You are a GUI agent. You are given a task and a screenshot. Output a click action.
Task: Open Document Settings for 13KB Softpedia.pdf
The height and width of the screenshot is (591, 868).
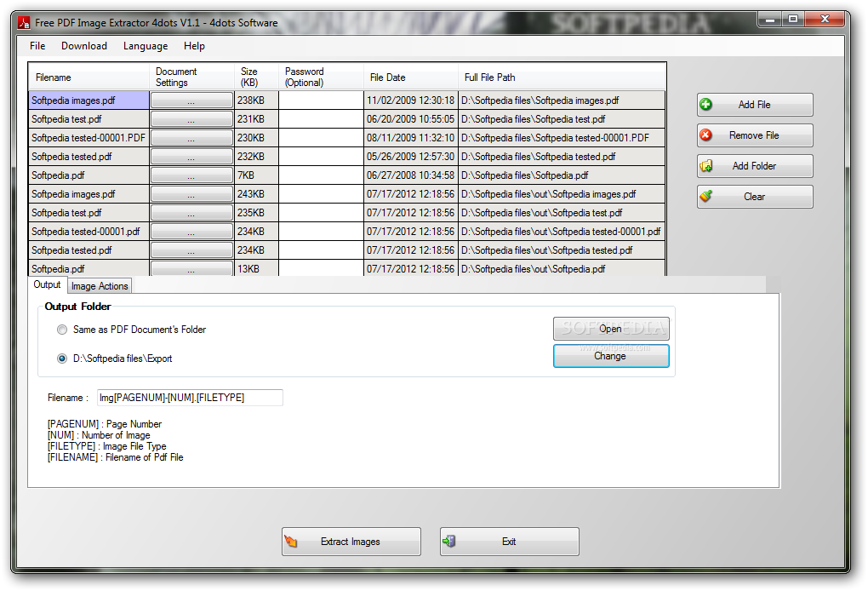point(191,268)
